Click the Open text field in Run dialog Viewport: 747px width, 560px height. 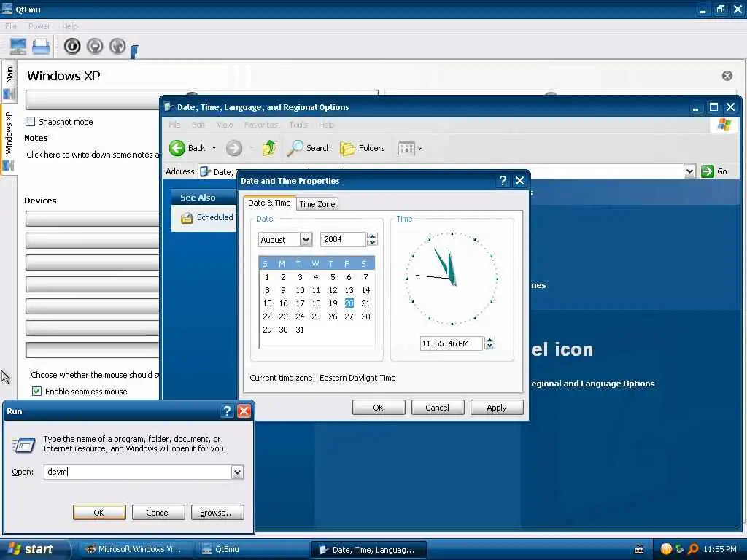coord(138,472)
